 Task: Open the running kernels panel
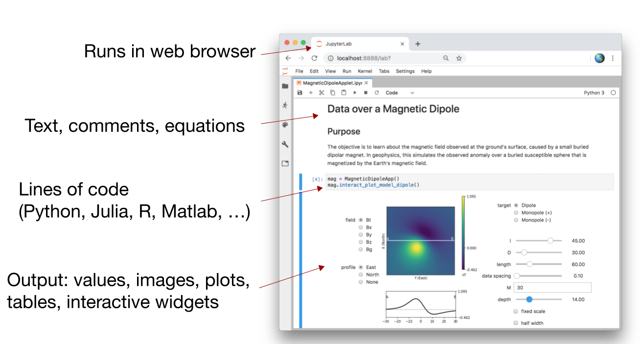pos(285,104)
